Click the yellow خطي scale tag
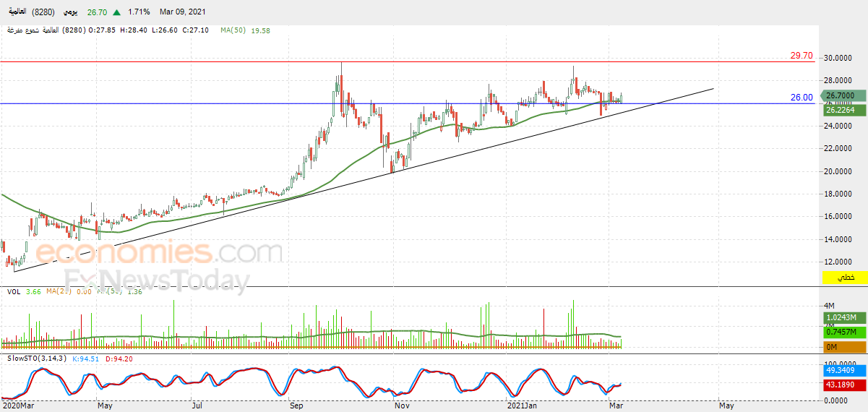The width and height of the screenshot is (868, 412). 844,278
